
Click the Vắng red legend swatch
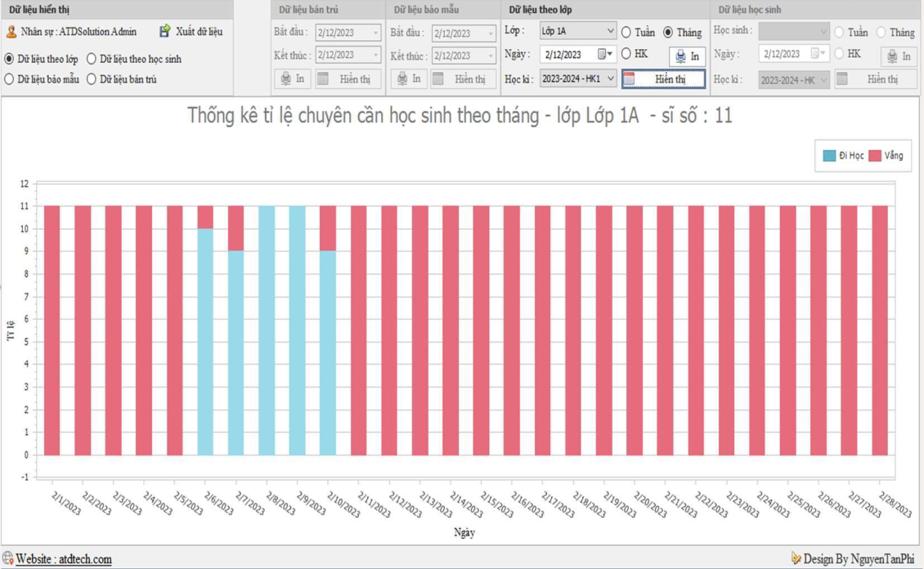[875, 155]
